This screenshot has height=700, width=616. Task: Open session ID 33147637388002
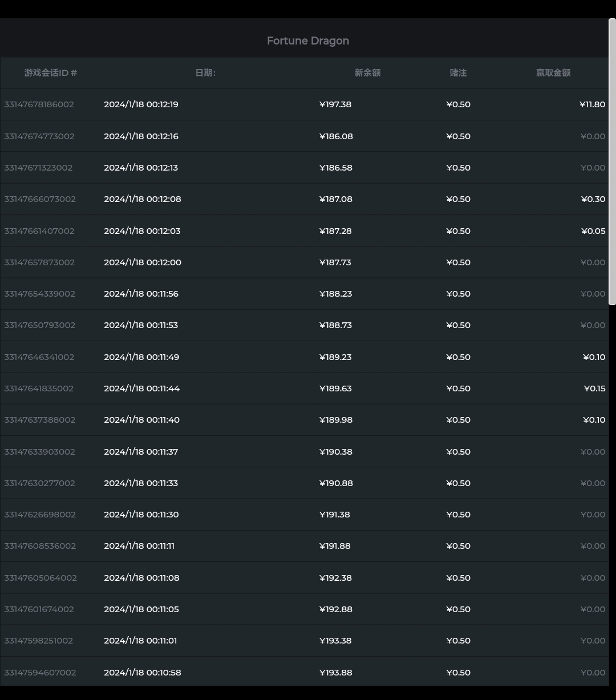coord(40,420)
